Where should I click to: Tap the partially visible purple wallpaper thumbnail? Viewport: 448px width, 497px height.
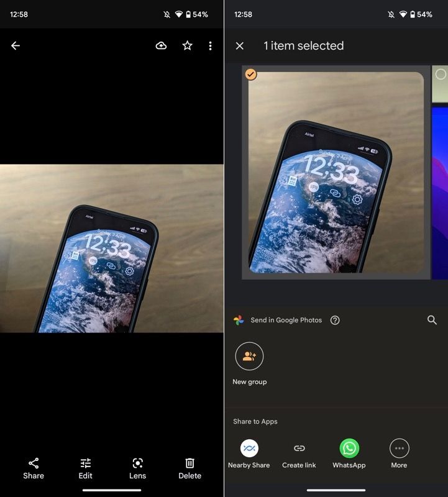tap(440, 193)
